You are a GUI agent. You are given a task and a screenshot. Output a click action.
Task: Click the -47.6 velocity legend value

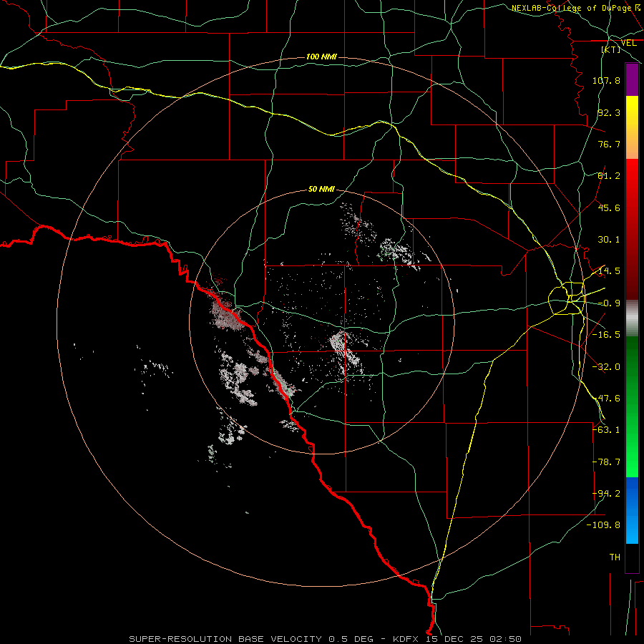(x=606, y=399)
